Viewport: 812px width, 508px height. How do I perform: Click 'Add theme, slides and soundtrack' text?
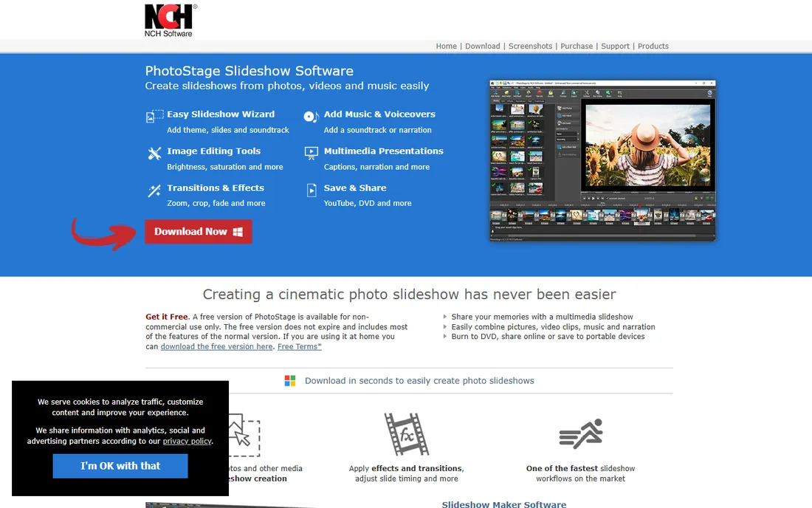228,130
